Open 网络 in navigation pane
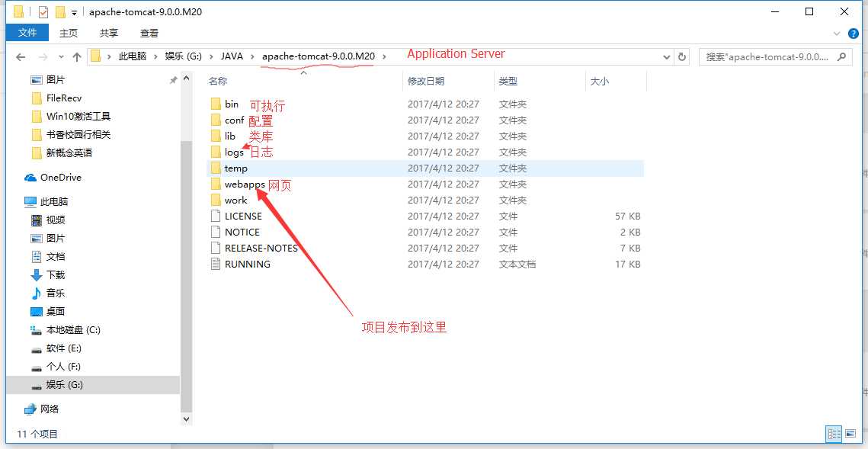Screen dimensions: 868x449 pos(42,409)
